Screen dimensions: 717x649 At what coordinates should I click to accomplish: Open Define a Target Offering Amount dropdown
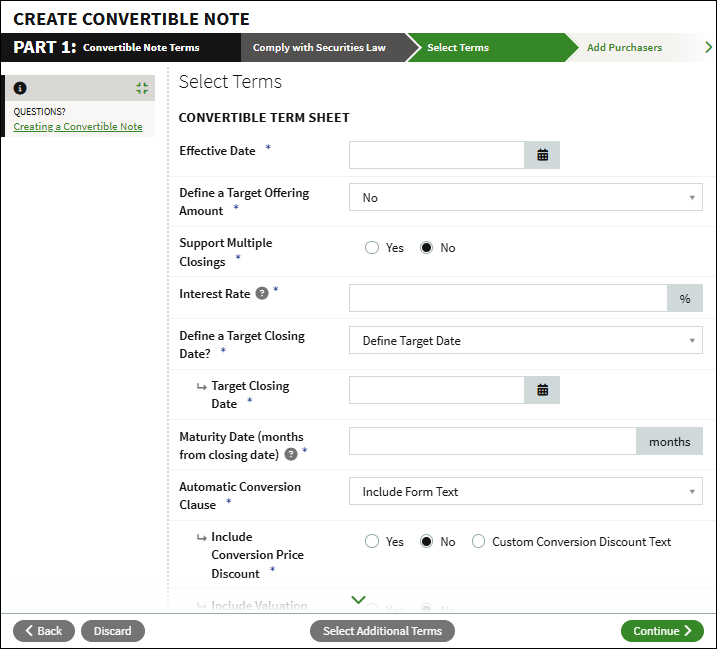click(x=525, y=197)
